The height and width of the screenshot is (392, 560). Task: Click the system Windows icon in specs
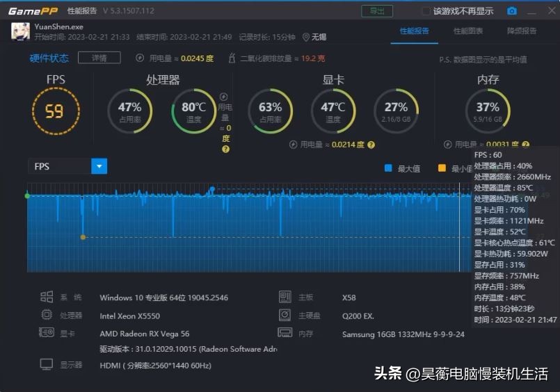point(47,297)
